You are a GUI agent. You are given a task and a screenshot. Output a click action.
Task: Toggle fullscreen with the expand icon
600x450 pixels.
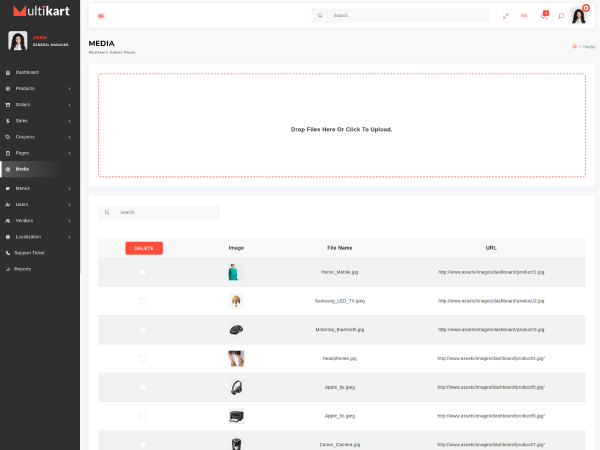(x=506, y=16)
